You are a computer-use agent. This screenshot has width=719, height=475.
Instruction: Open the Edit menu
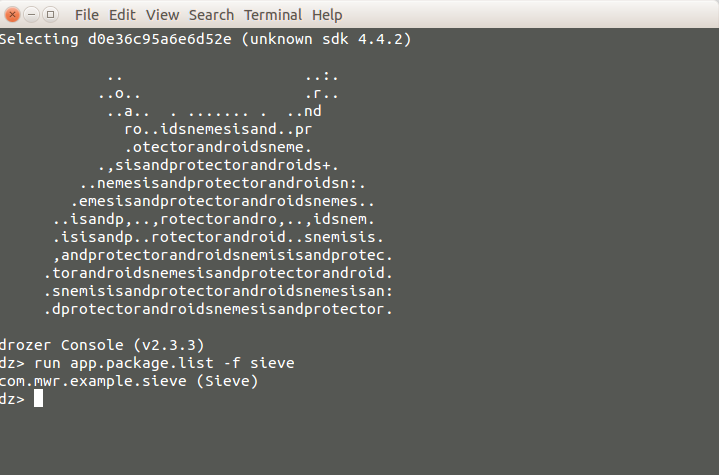[122, 15]
